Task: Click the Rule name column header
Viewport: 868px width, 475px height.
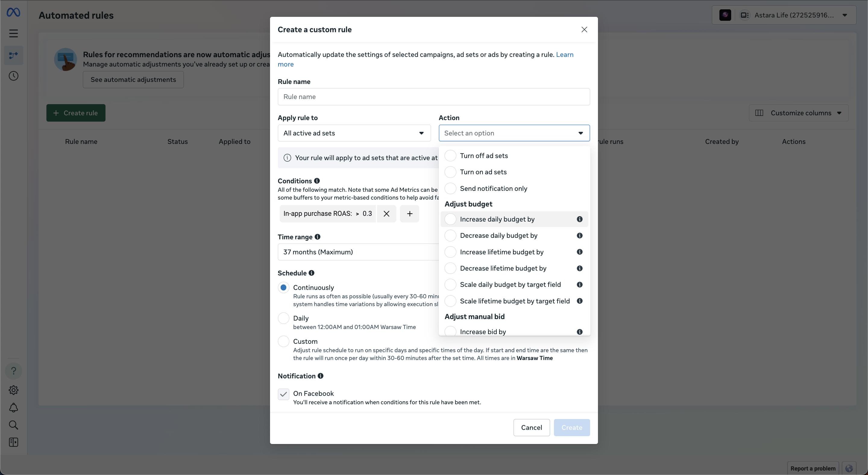Action: [x=81, y=141]
